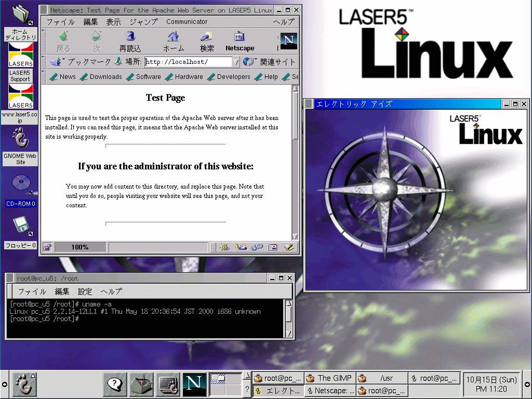Open the address book icon in status bar
Screen dimensions: 532x399
[273, 247]
